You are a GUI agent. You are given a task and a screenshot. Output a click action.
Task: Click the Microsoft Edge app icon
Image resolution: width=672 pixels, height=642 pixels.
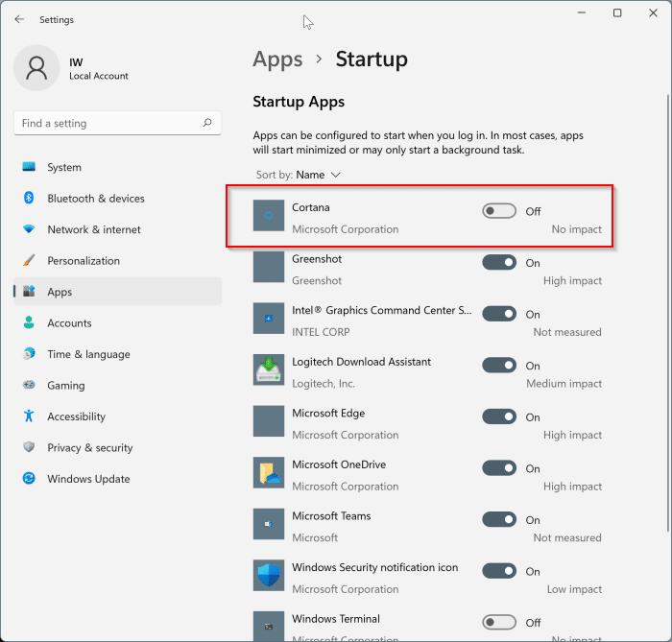pyautogui.click(x=269, y=421)
